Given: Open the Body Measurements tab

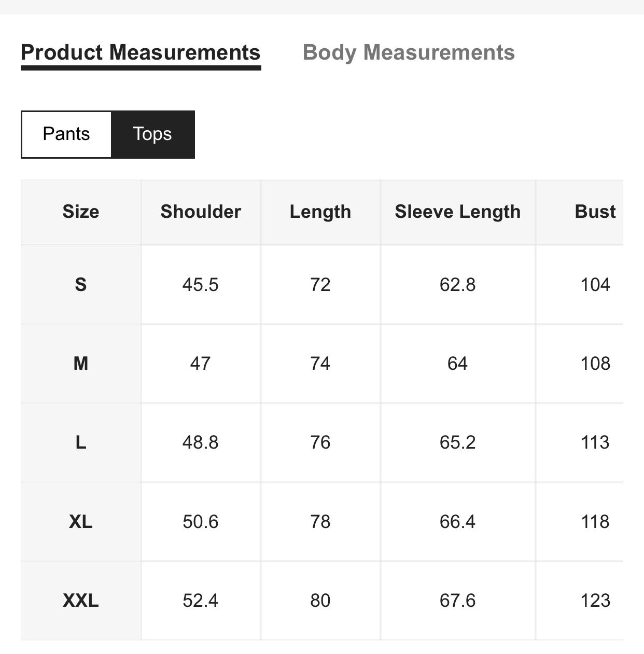Looking at the screenshot, I should (409, 53).
